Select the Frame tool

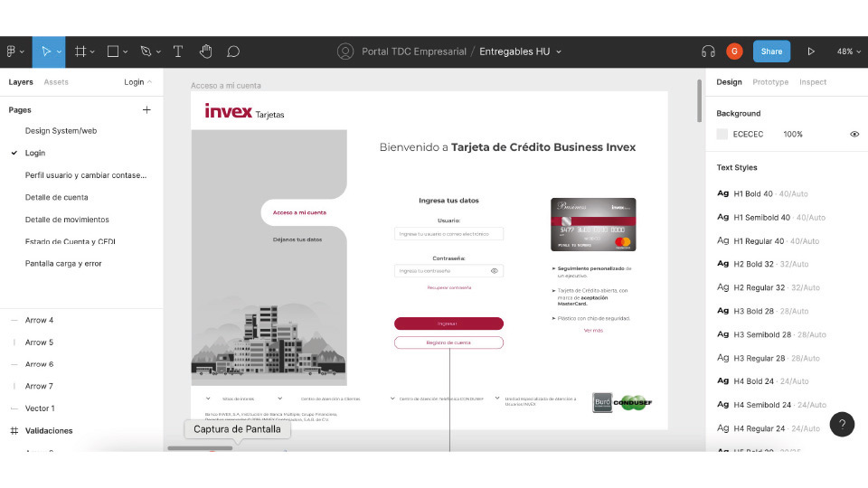pyautogui.click(x=80, y=52)
